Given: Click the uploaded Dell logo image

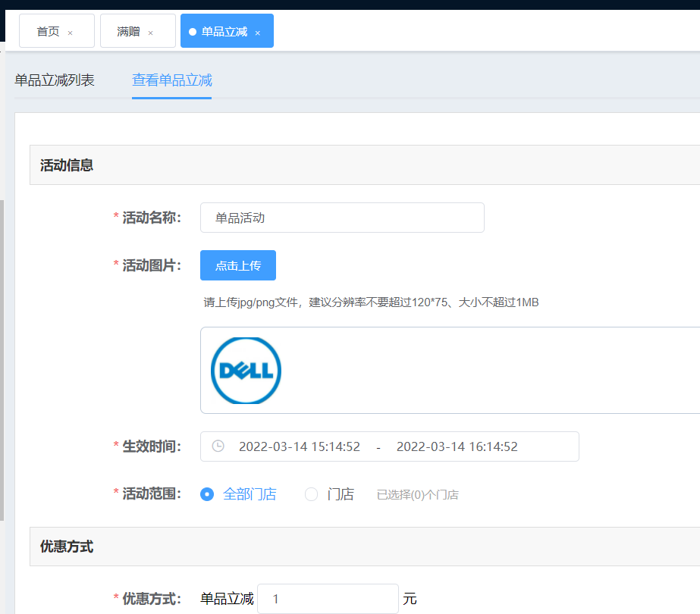Looking at the screenshot, I should (246, 370).
